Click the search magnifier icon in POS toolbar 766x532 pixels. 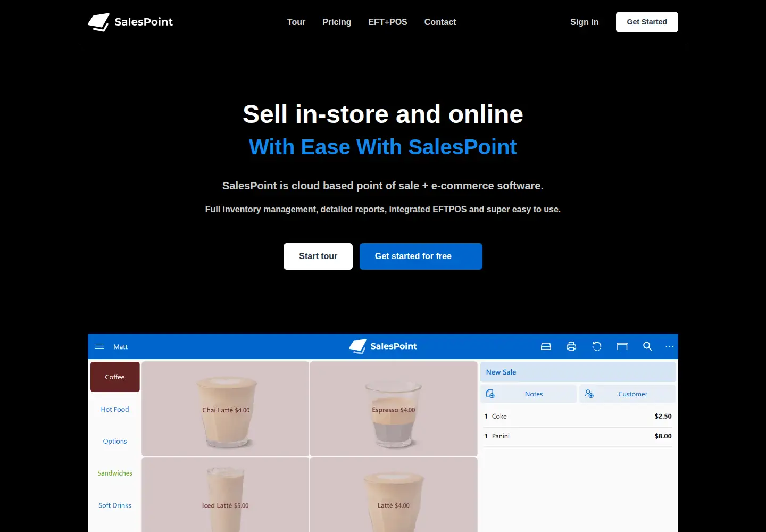coord(647,346)
